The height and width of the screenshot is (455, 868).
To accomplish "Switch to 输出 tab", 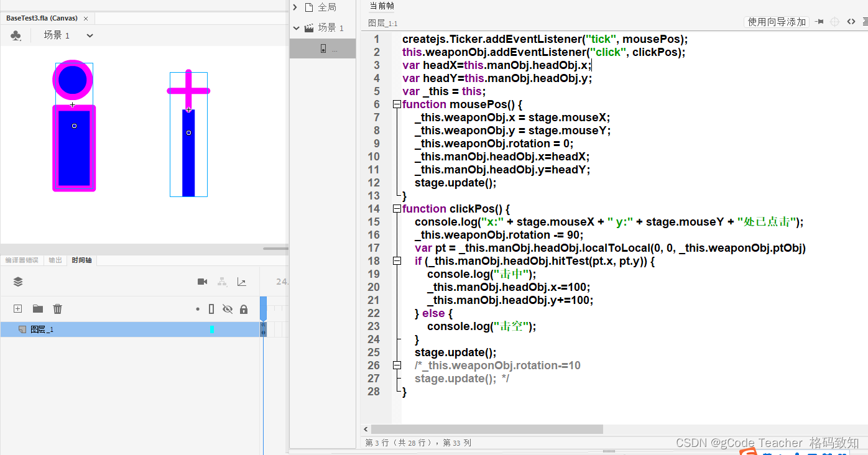I will [55, 260].
